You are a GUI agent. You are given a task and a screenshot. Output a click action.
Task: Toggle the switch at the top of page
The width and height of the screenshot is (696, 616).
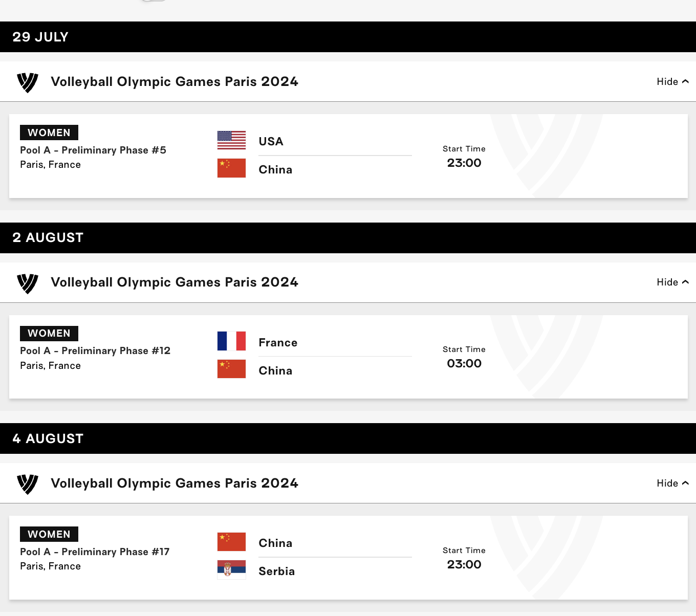click(x=154, y=1)
